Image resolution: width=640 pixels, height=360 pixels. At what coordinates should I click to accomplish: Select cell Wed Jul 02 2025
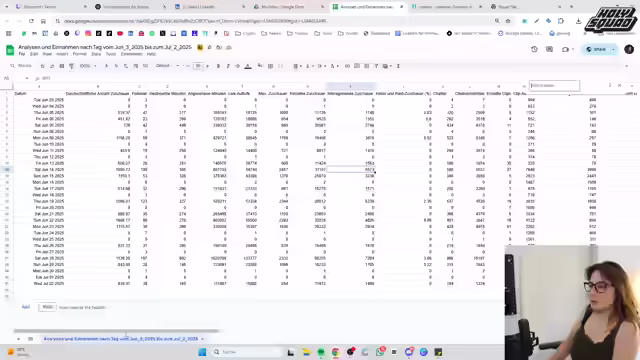click(39, 283)
